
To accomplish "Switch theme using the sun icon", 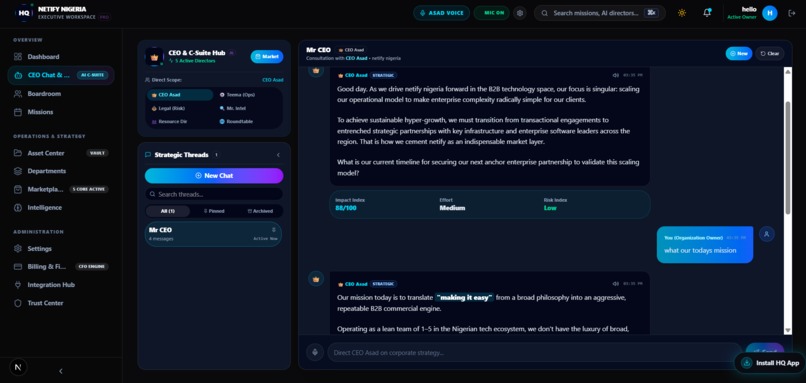I will pyautogui.click(x=682, y=13).
